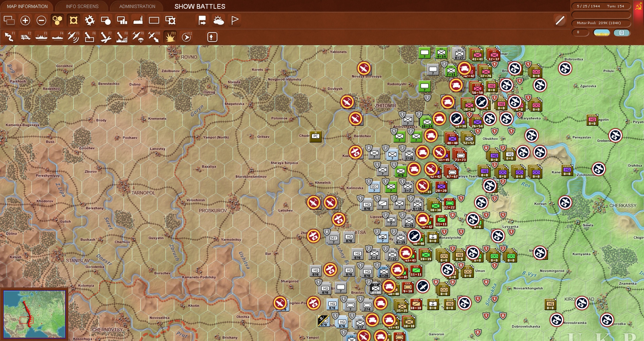
Task: Click the CHERNOVTSY city label
Action: coord(107,330)
